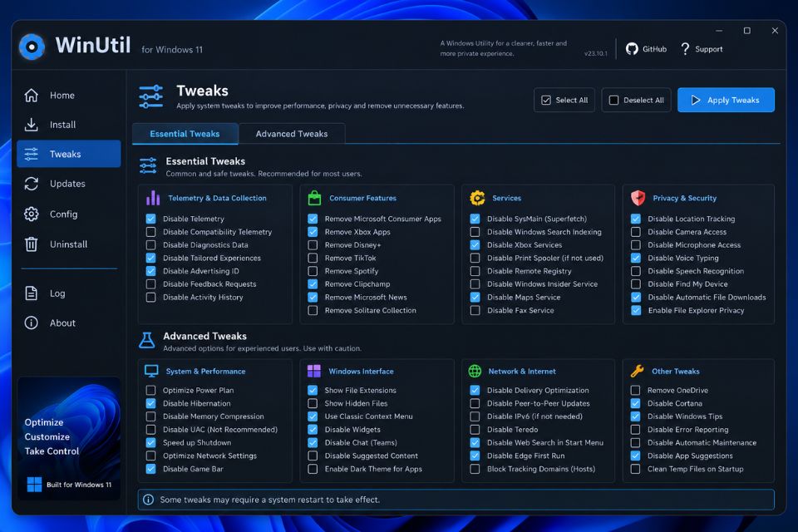Check Disable Teredo
Viewport: 798px width, 532px height.
[x=475, y=429]
